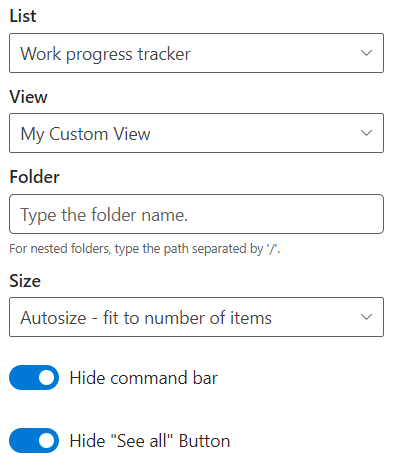The image size is (396, 468).
Task: Click the "Hide command bar" label text
Action: (x=143, y=378)
